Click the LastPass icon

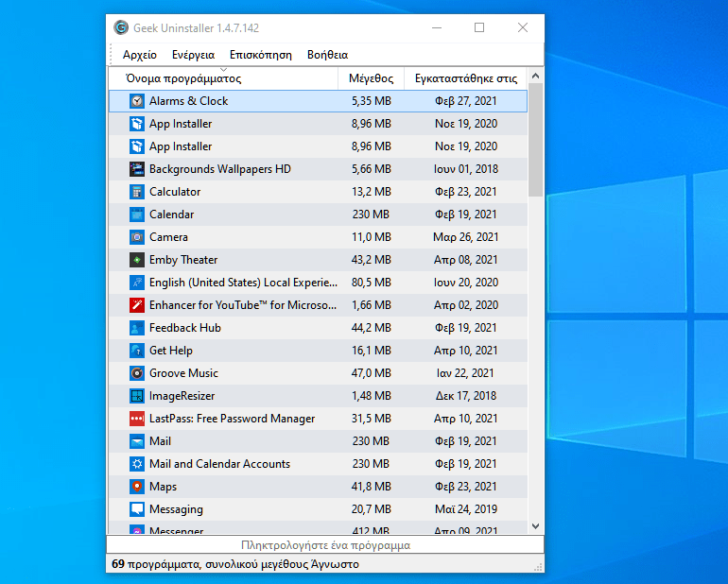136,419
